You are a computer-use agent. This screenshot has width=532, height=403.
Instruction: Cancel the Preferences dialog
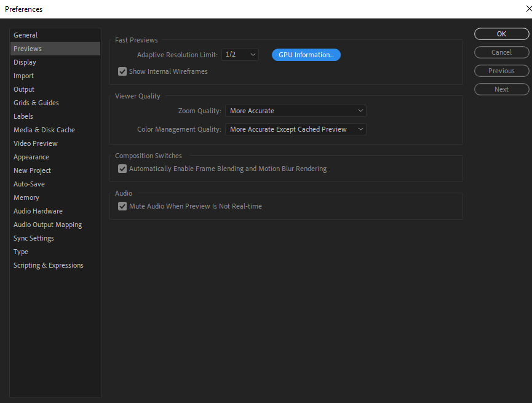[501, 52]
